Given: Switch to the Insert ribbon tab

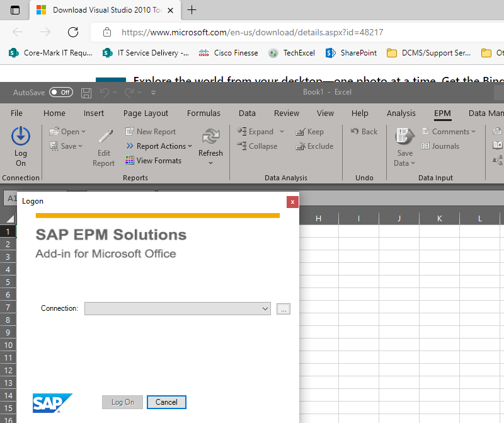Looking at the screenshot, I should [94, 113].
